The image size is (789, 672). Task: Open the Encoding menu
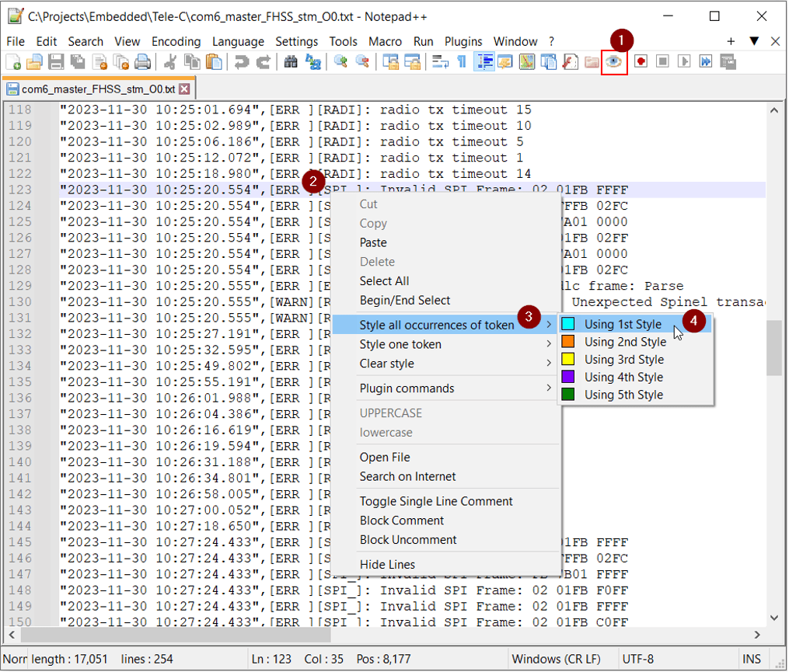point(176,41)
